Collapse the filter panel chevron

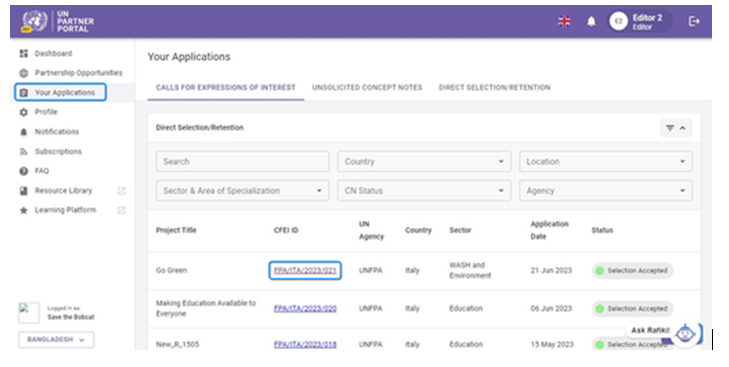click(x=683, y=128)
